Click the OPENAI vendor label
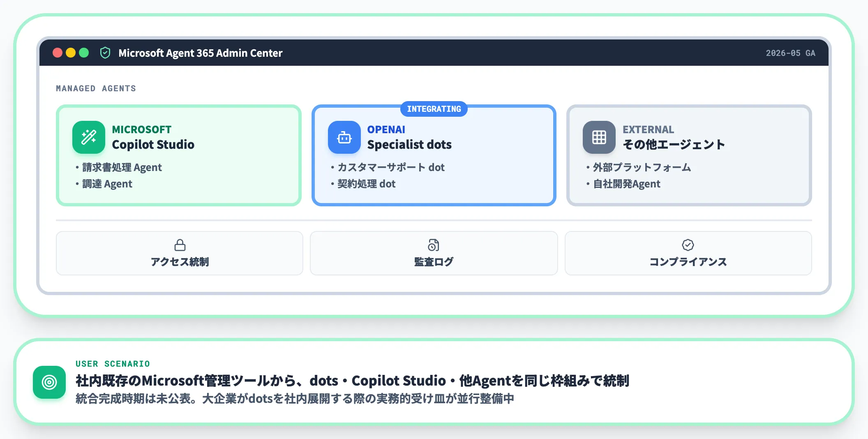The image size is (868, 439). 386,129
